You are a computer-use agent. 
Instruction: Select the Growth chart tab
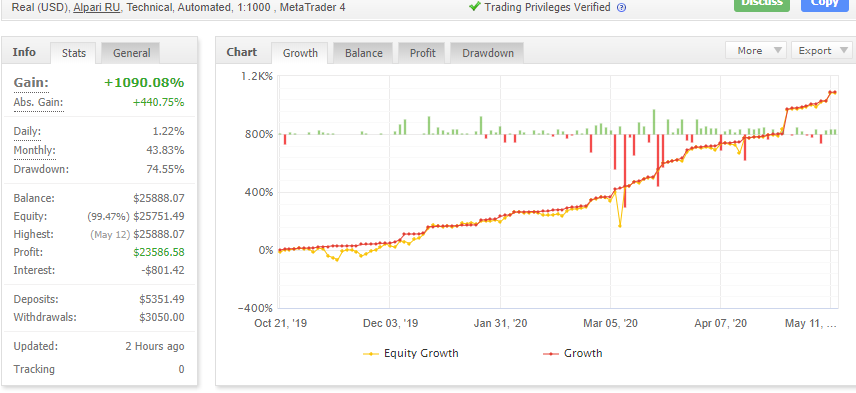(x=300, y=53)
